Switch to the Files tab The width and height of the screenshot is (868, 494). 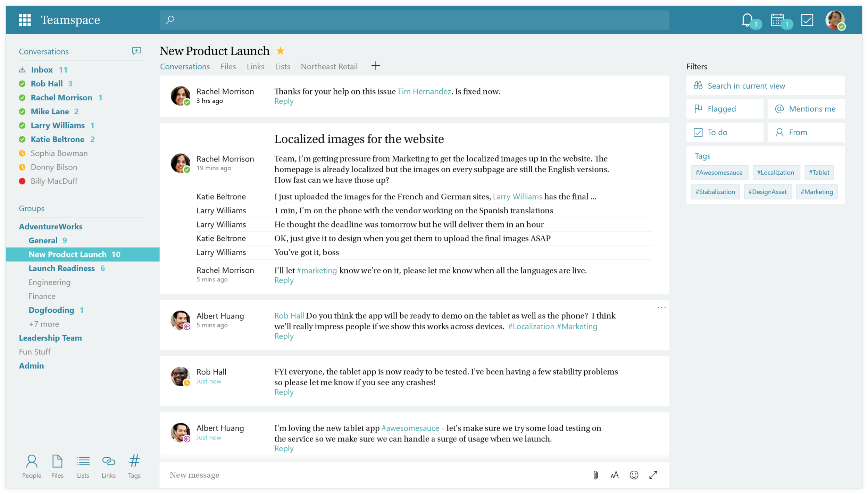(x=228, y=66)
